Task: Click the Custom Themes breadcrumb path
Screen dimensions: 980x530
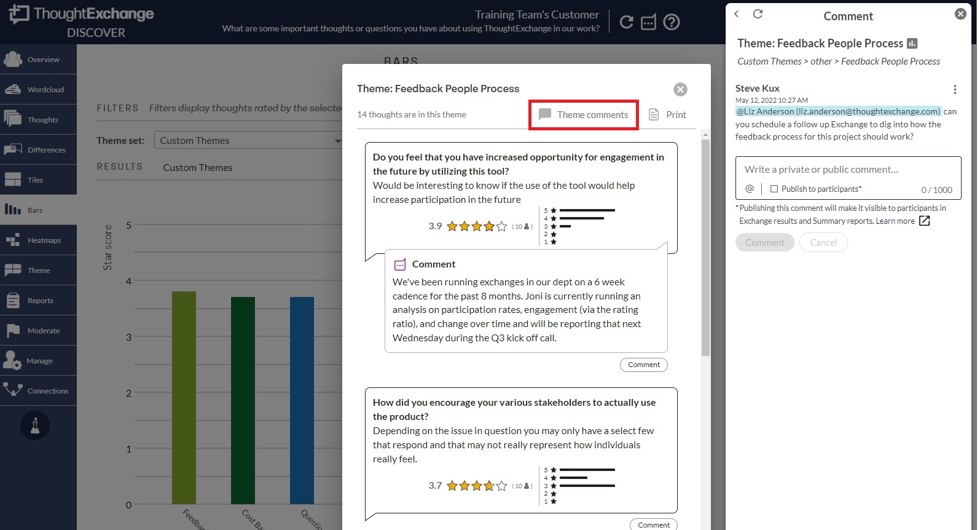Action: pos(839,61)
